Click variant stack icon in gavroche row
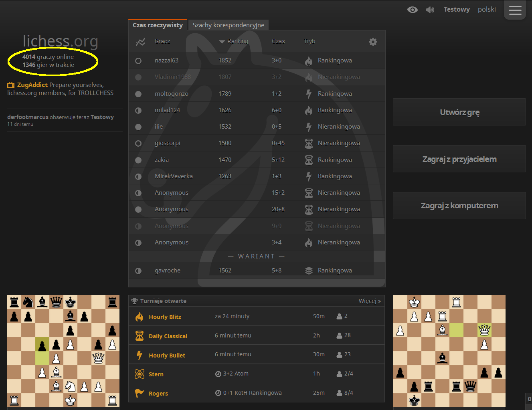The image size is (532, 410). click(309, 271)
